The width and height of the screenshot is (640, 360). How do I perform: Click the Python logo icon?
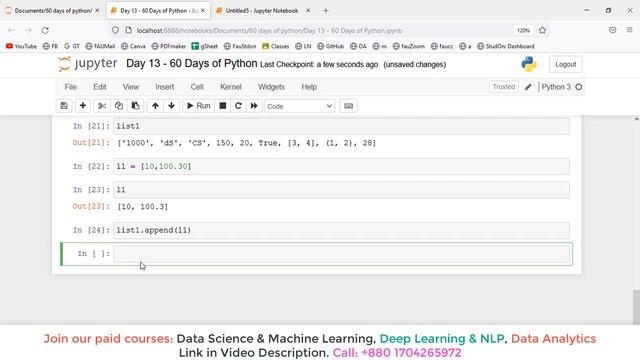pos(529,64)
